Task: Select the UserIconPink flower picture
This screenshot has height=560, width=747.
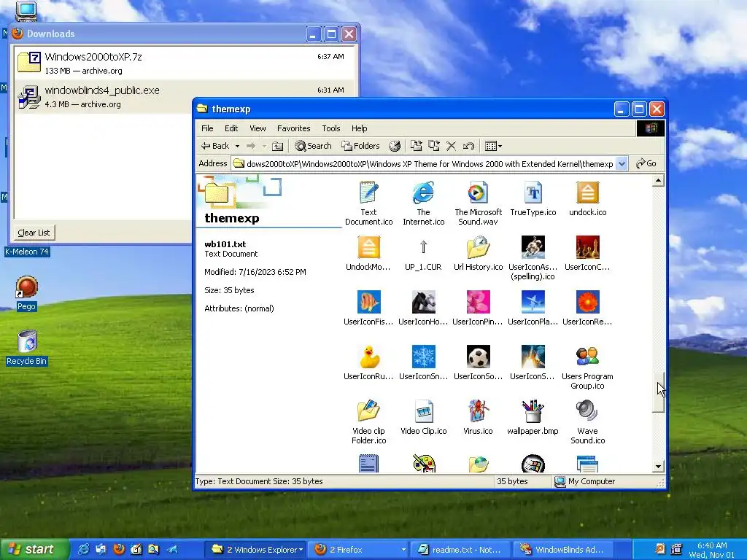Action: pyautogui.click(x=479, y=308)
